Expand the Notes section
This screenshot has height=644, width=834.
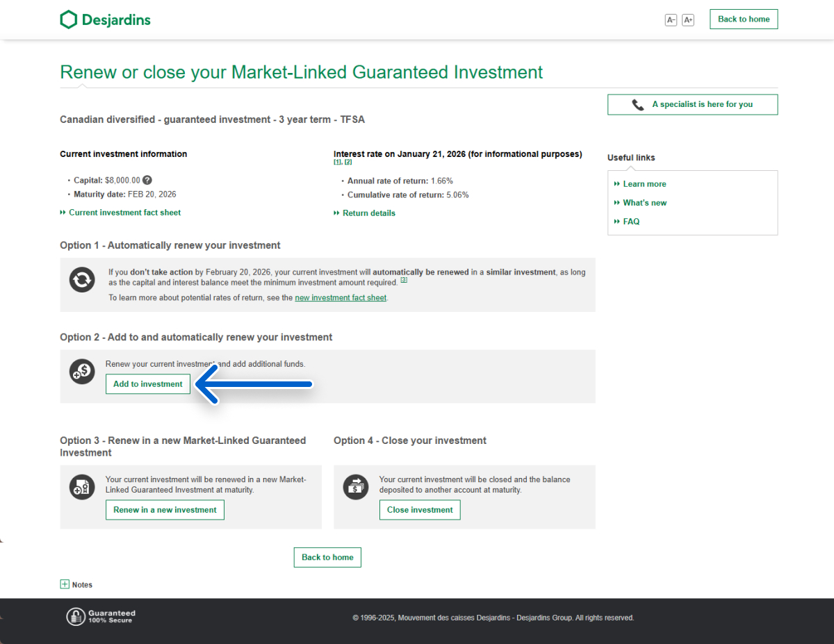coord(65,584)
